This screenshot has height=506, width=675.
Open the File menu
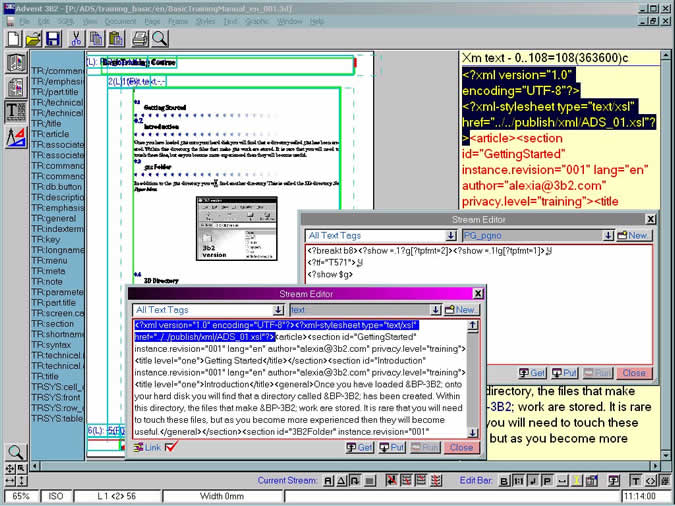pyautogui.click(x=24, y=21)
